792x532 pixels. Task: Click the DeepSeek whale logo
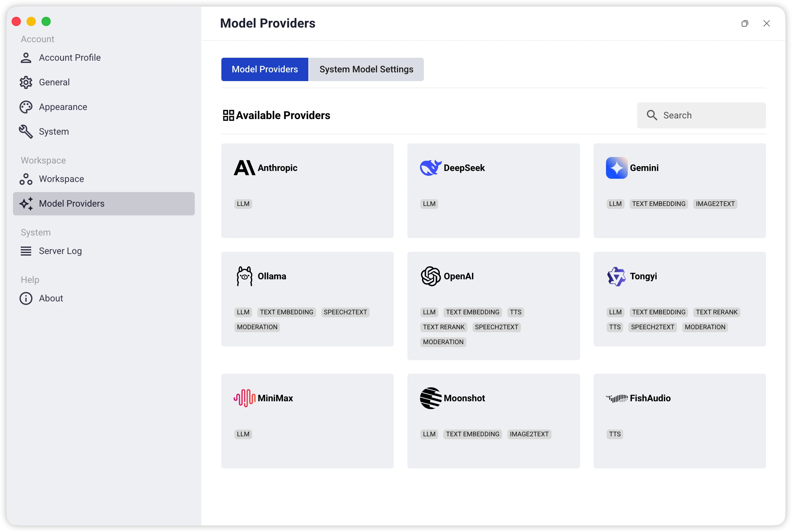[x=430, y=168]
